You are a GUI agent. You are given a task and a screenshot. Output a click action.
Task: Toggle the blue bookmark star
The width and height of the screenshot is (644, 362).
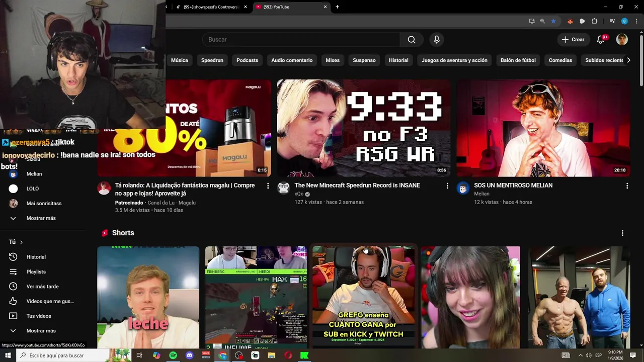[x=553, y=21]
